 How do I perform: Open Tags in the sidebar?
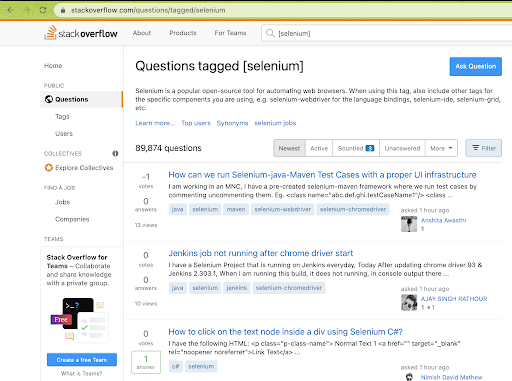(62, 116)
